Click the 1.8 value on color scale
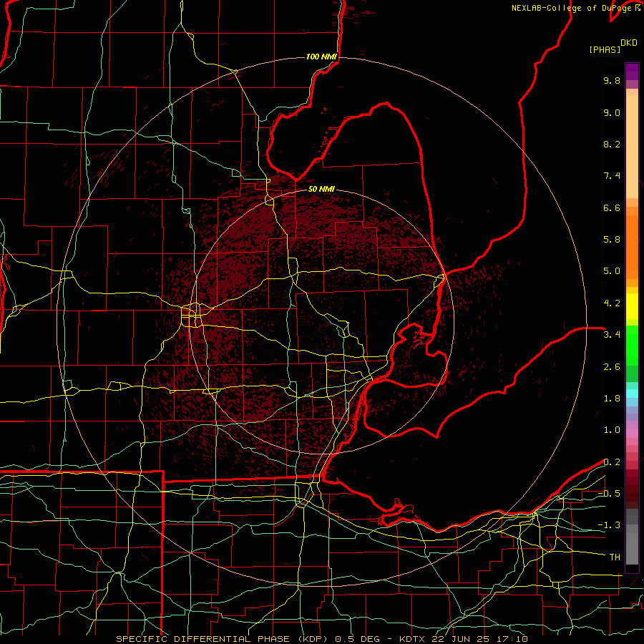Image resolution: width=644 pixels, height=644 pixels. (x=612, y=399)
